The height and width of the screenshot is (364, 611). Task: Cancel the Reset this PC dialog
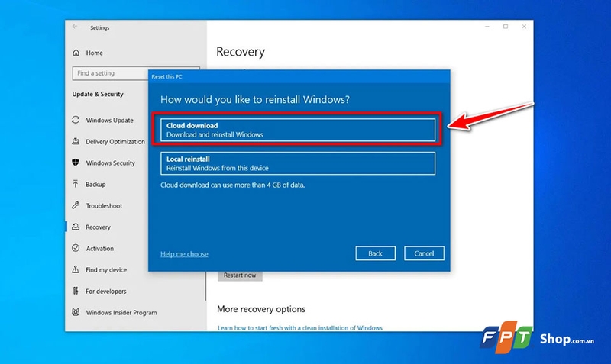[x=424, y=253]
